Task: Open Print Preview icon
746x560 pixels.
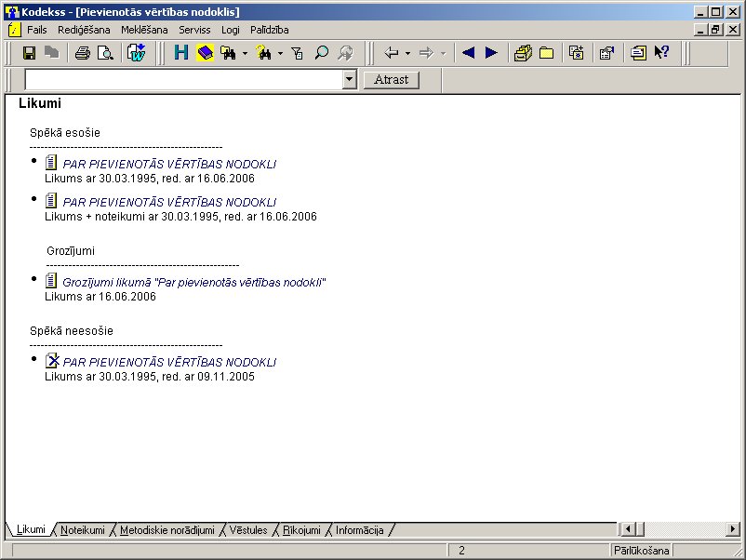Action: click(x=105, y=53)
